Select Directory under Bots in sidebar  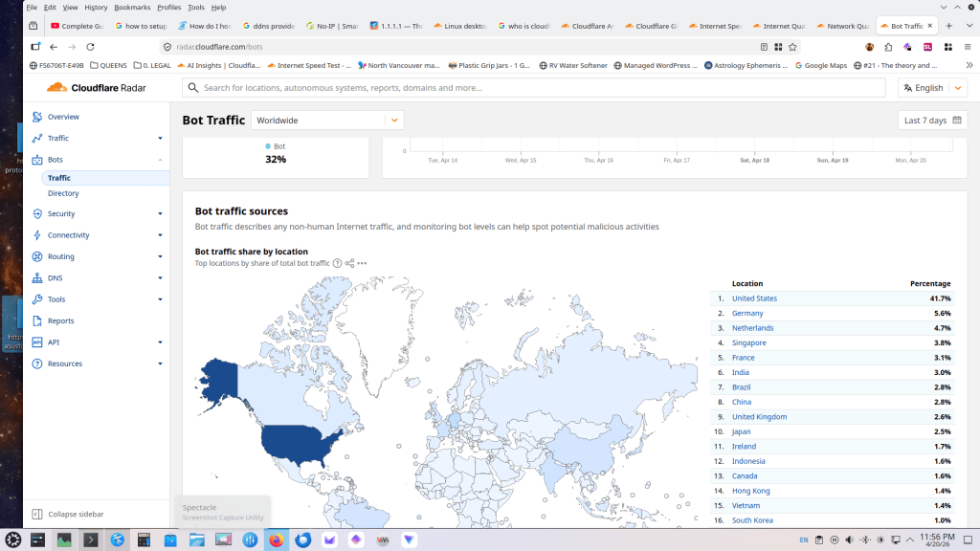63,193
